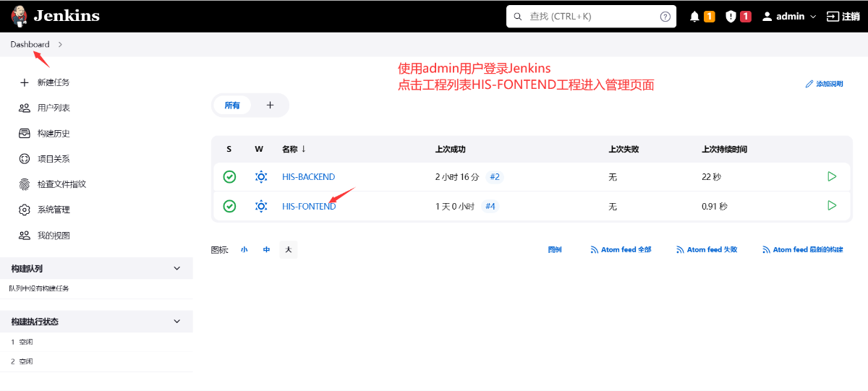Click the 添加说明 link text
This screenshot has height=391, width=868.
click(830, 85)
